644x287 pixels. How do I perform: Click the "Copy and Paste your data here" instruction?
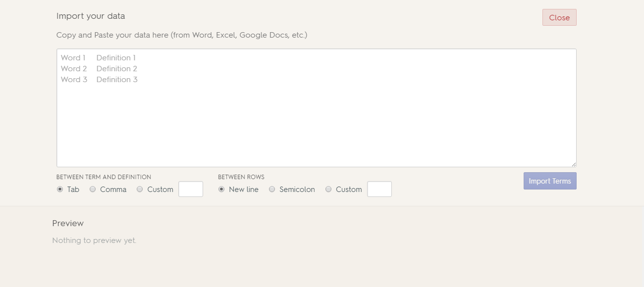(181, 35)
